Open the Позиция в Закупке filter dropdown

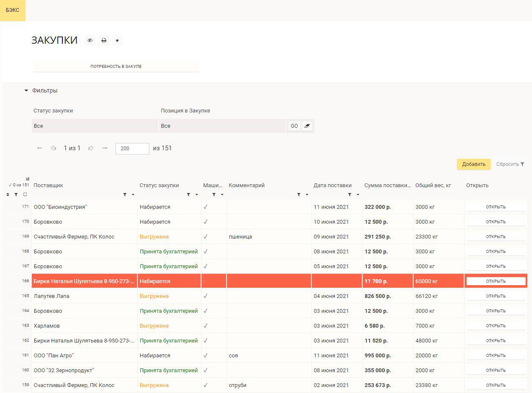222,126
